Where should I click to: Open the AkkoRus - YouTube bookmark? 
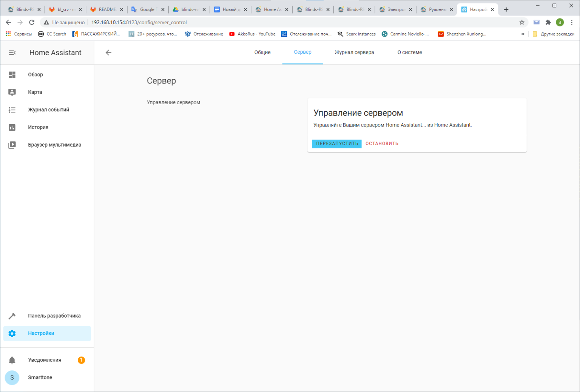coord(252,34)
